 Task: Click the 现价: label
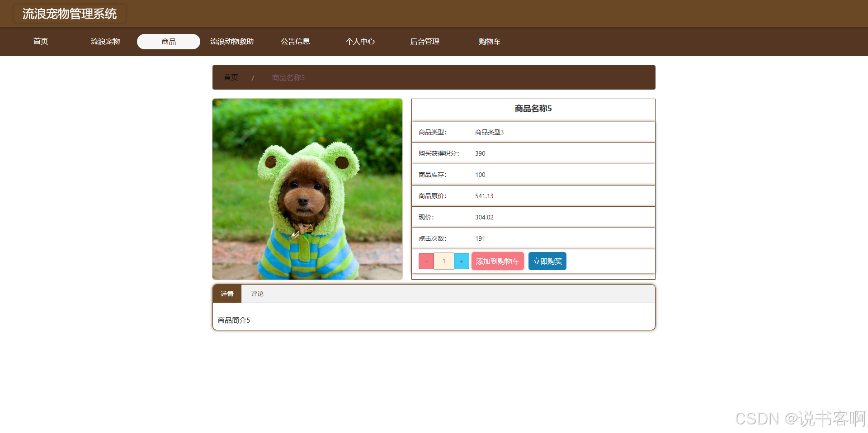[426, 217]
